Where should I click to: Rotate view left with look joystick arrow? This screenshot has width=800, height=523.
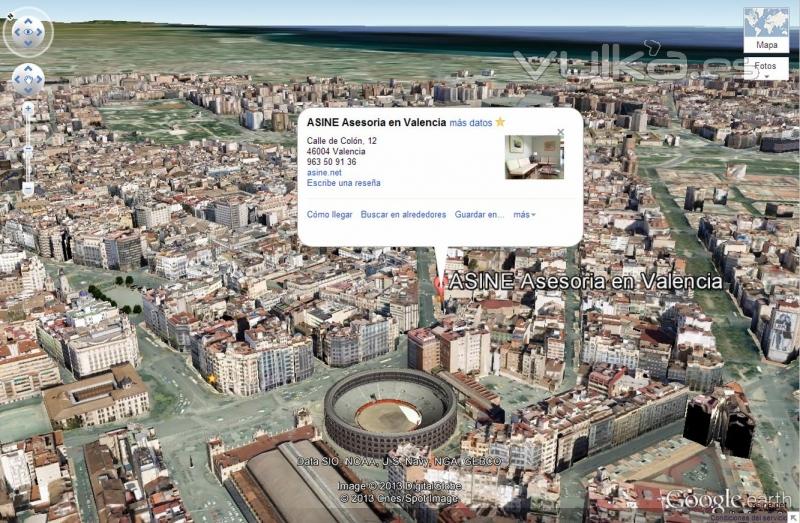(x=17, y=32)
